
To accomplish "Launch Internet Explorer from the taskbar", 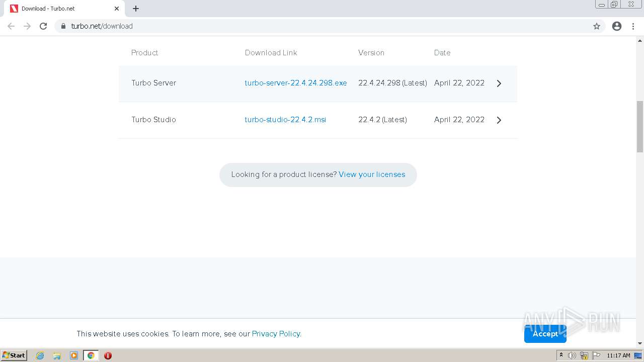I will [x=40, y=355].
